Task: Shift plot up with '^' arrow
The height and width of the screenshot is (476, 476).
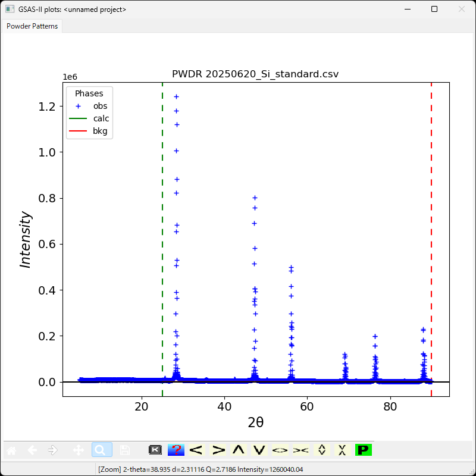Action: [239, 450]
